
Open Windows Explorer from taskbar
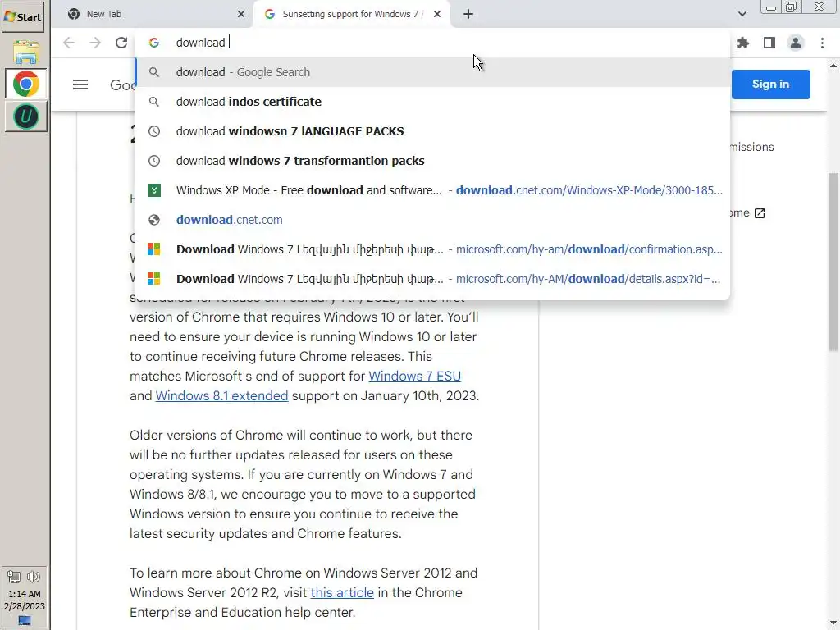click(x=25, y=52)
